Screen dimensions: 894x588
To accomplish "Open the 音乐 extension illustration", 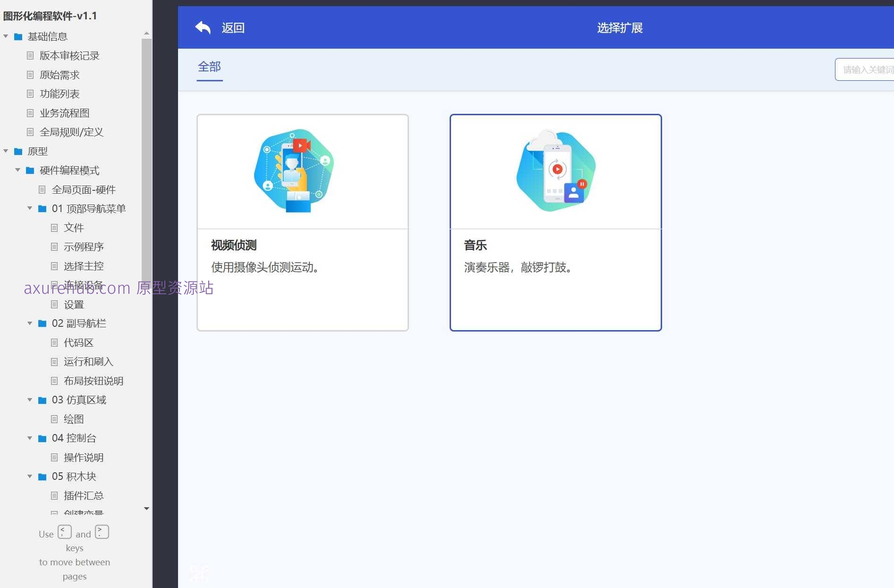I will 556,170.
